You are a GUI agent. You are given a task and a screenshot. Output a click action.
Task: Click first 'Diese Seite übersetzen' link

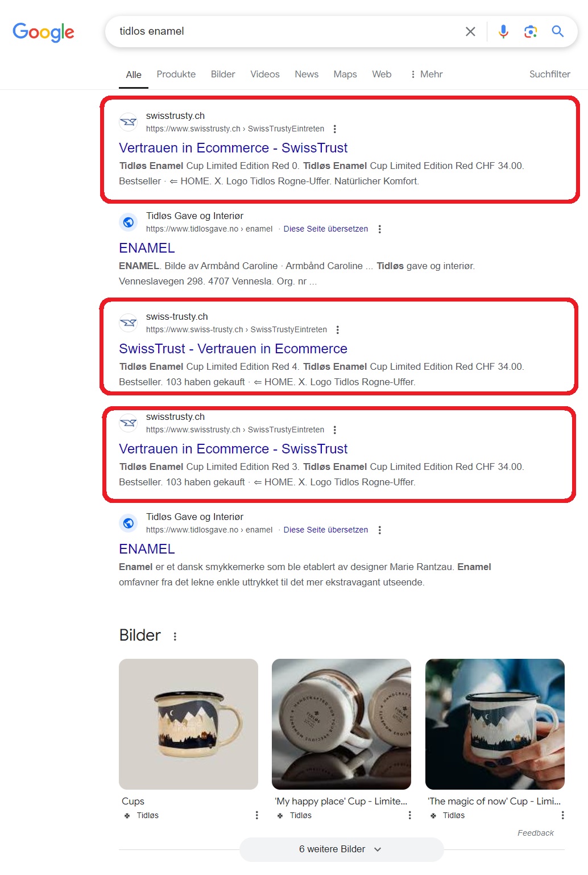coord(326,229)
